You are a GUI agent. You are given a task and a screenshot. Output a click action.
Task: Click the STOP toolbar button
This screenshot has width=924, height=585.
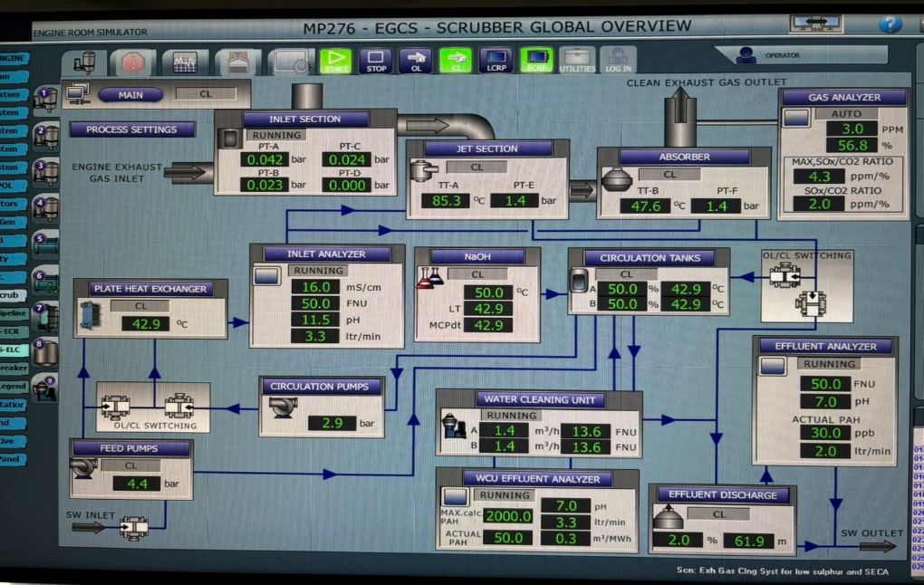pos(375,61)
